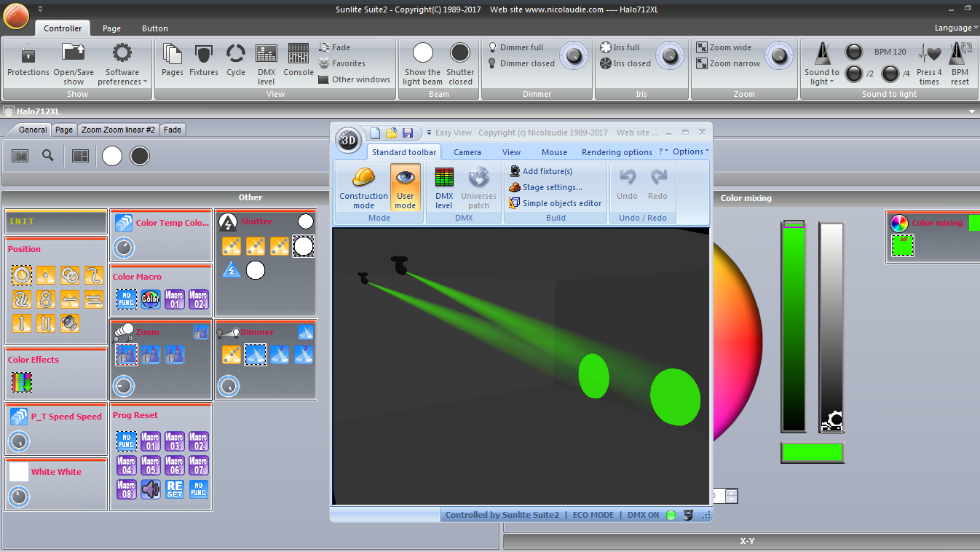Enable Dimmer closed
The width and height of the screenshot is (980, 552).
tap(521, 63)
